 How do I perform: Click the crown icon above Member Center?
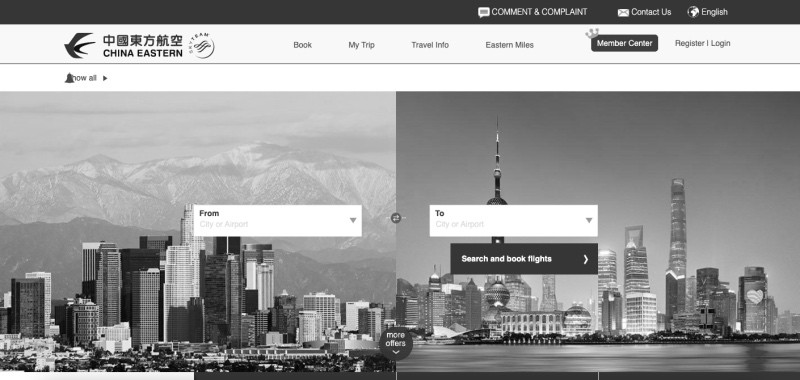click(x=592, y=33)
